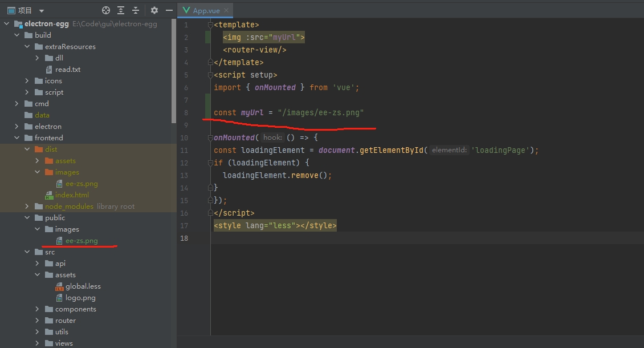Click ee-zs.png file icon under dist images
This screenshot has height=348, width=644.
pyautogui.click(x=59, y=184)
